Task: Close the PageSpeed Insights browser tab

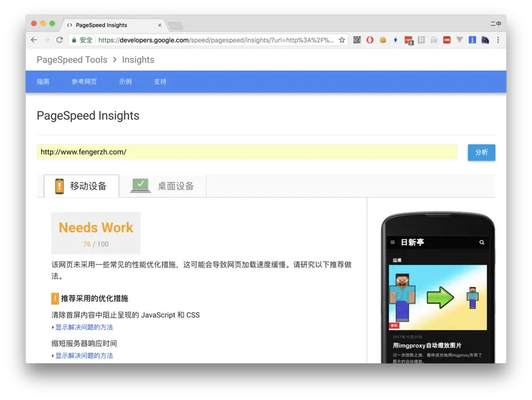Action: (160, 25)
